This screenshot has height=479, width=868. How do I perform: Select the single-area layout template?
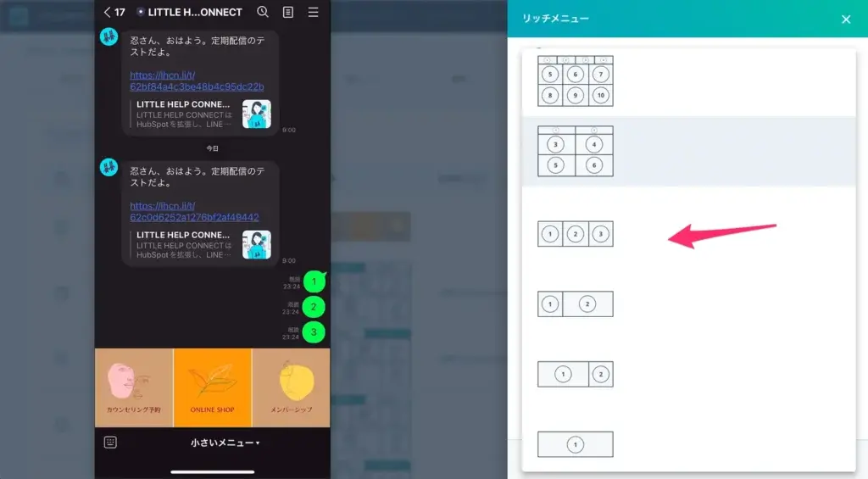575,444
